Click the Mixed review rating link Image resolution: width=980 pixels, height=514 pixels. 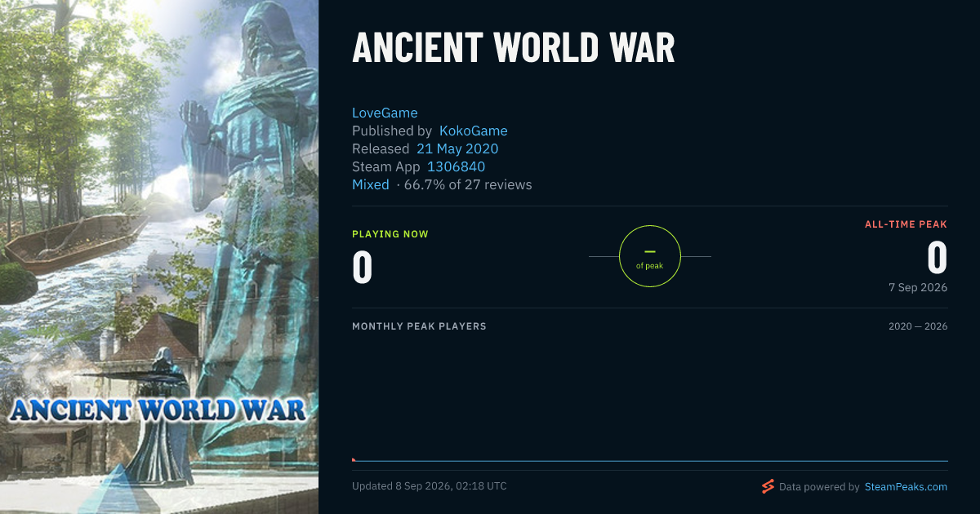pyautogui.click(x=371, y=184)
